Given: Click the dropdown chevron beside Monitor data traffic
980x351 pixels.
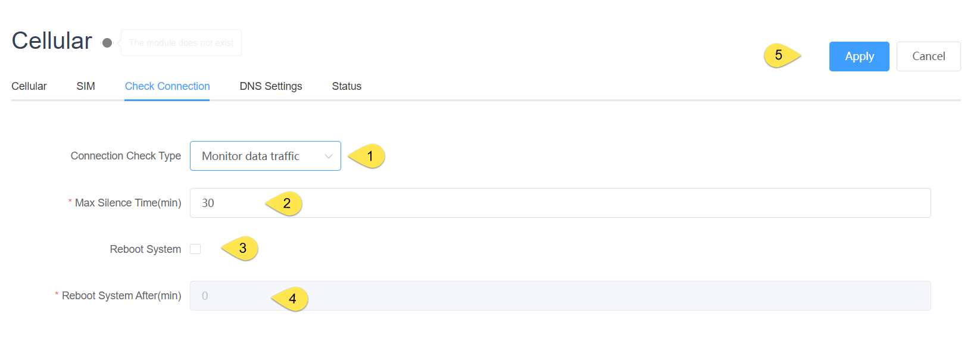Looking at the screenshot, I should (329, 156).
